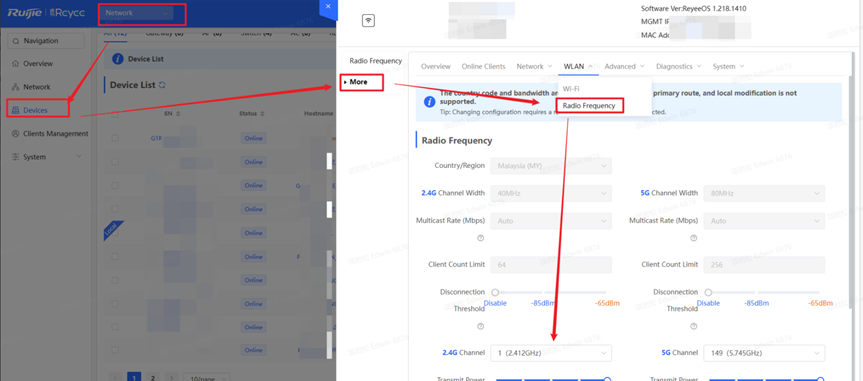
Task: Check the fourth device row checkbox
Action: 115,209
